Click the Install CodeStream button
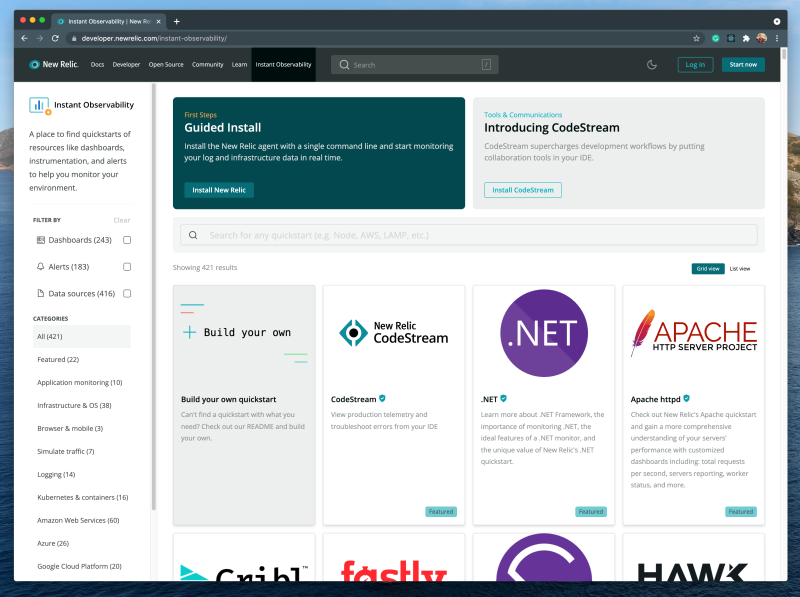 pos(522,189)
